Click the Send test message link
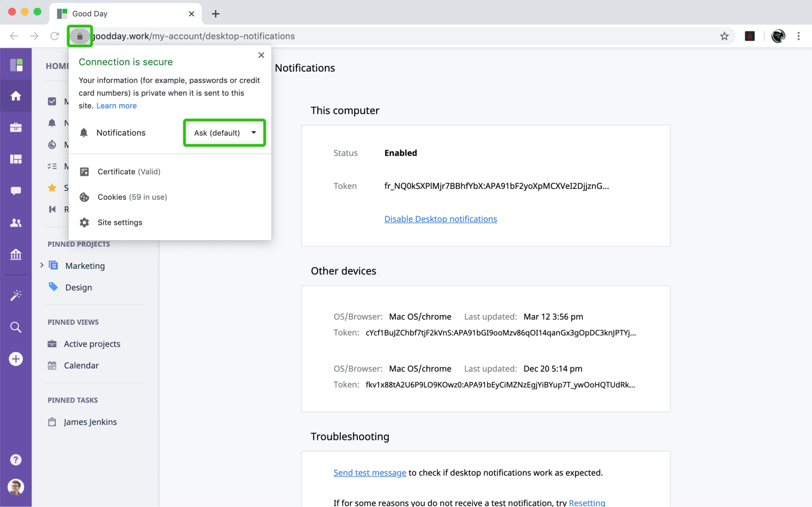This screenshot has height=507, width=812. pos(370,473)
